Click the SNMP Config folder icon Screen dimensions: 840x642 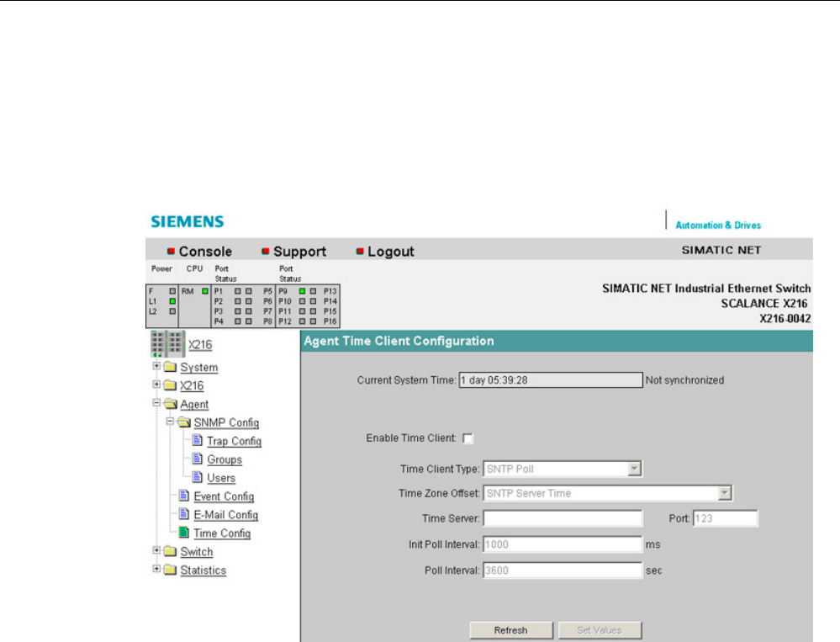184,422
